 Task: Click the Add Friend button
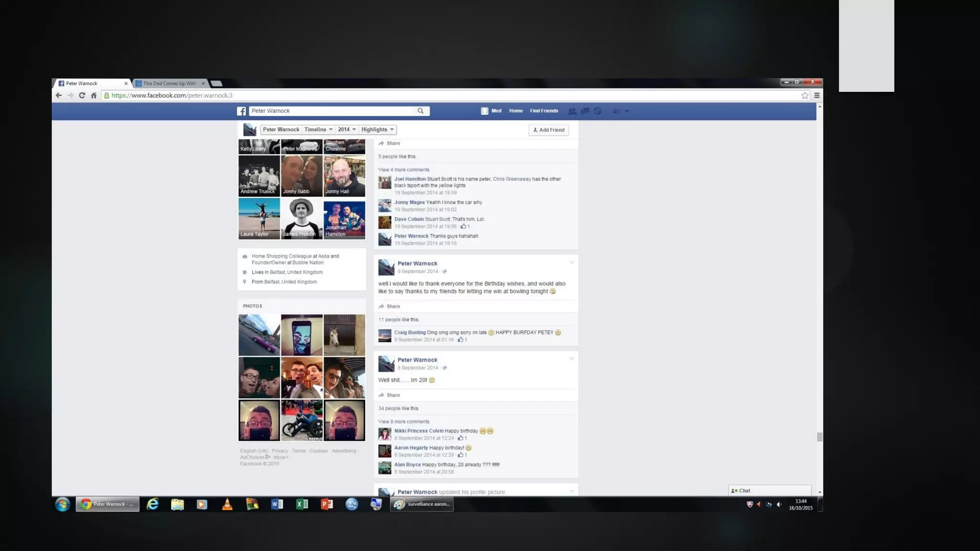[x=548, y=130]
